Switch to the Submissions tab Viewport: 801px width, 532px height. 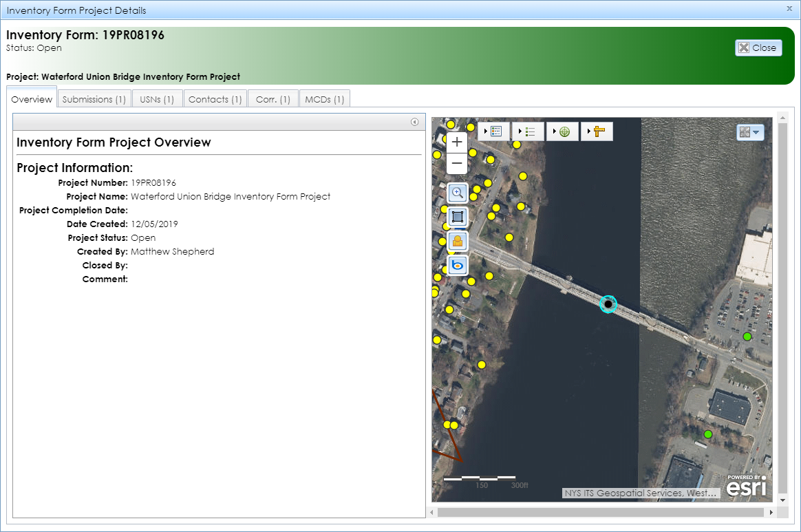[94, 98]
